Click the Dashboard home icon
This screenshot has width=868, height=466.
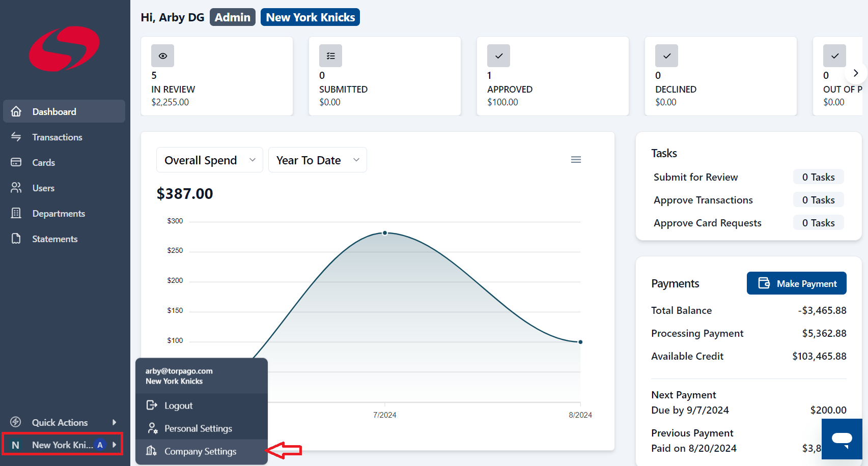[16, 111]
